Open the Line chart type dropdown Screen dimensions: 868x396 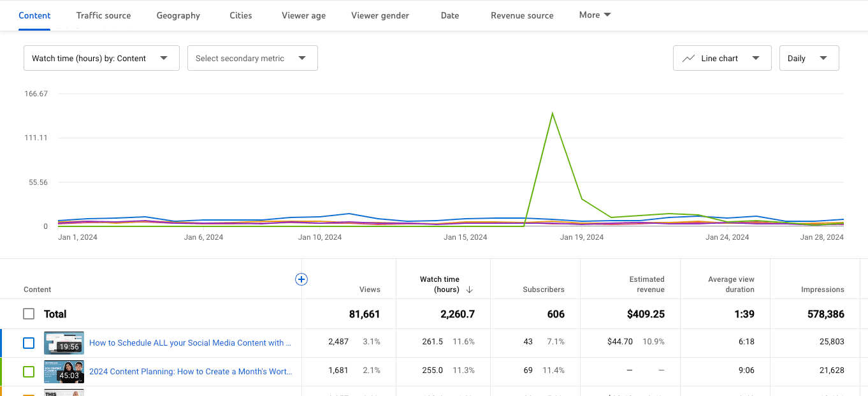722,58
